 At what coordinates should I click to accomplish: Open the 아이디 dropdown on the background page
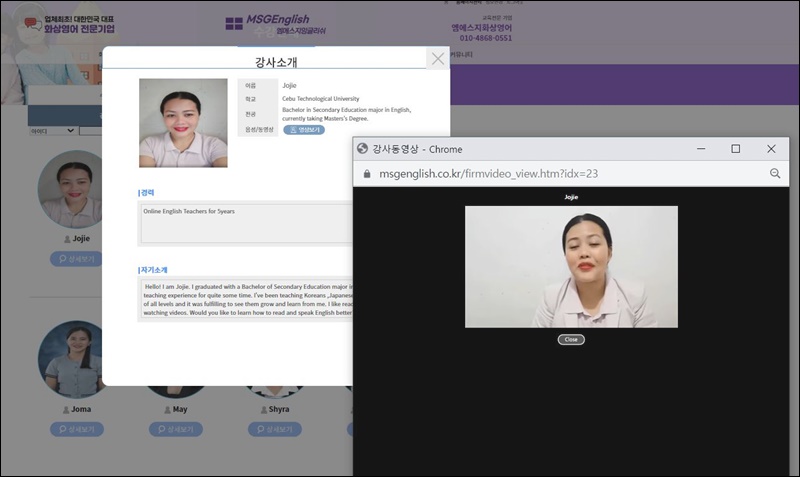pos(53,131)
